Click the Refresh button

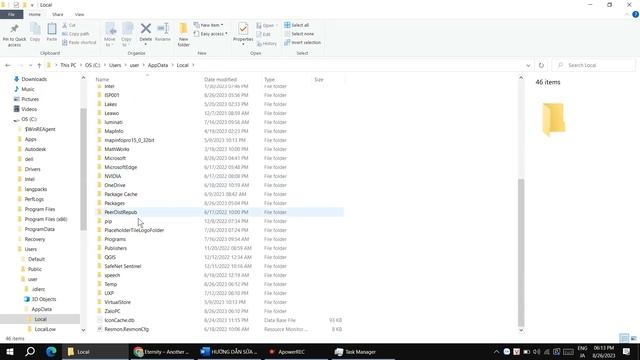pyautogui.click(x=541, y=65)
